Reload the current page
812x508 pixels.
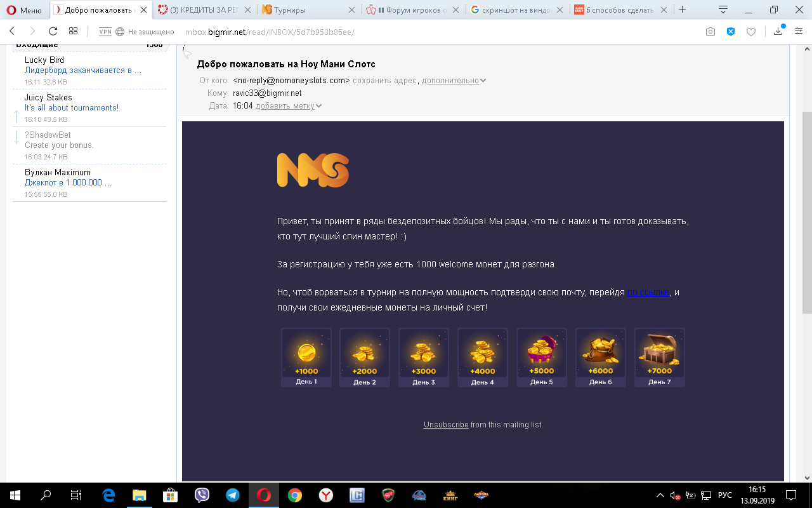tap(53, 31)
